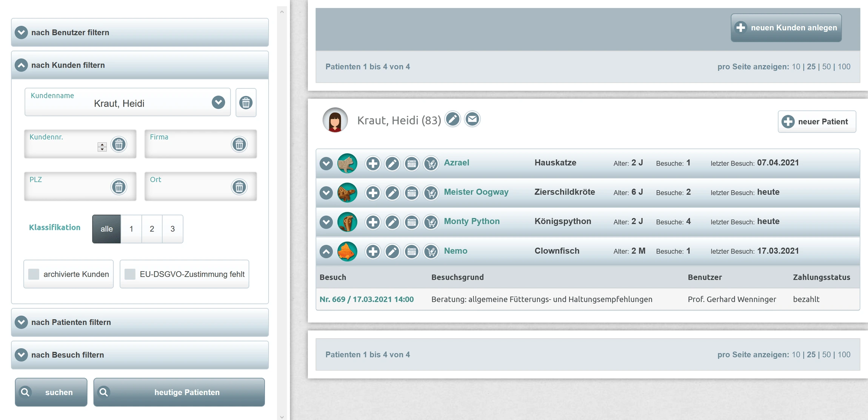Click the Kundennr. stepper arrows
The width and height of the screenshot is (868, 420).
click(102, 147)
